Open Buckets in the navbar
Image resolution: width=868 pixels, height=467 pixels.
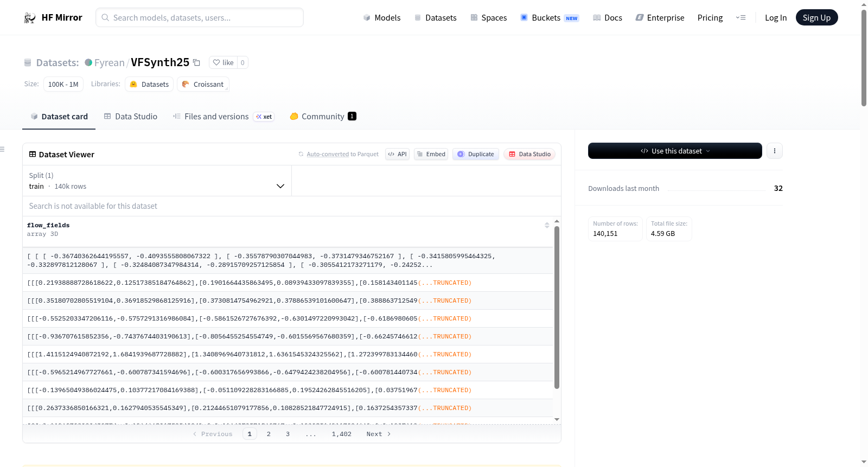pos(550,18)
